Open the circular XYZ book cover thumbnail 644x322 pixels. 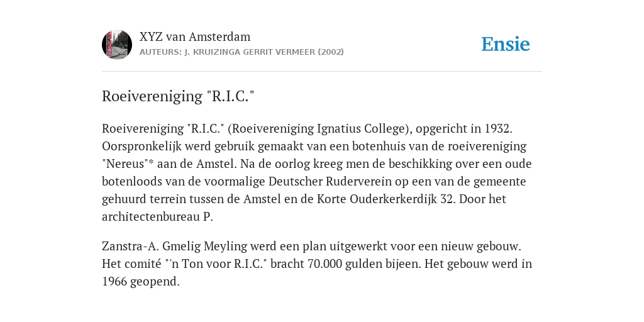[x=117, y=45]
